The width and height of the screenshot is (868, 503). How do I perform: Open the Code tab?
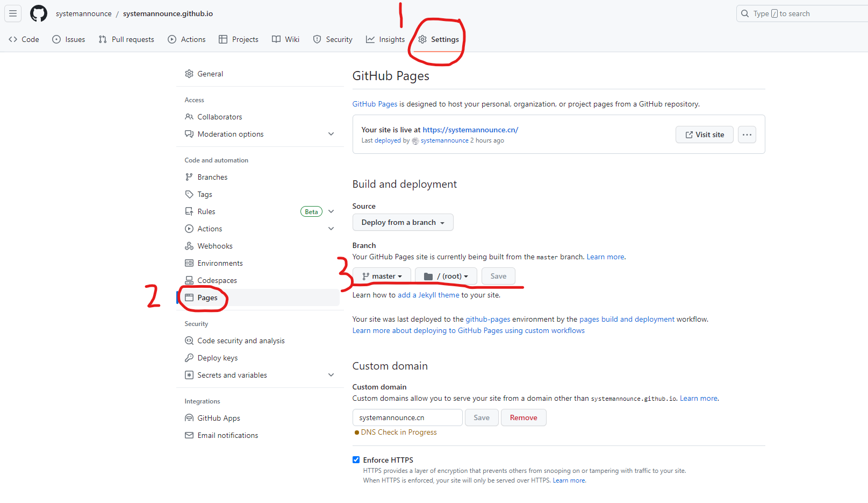pos(24,39)
